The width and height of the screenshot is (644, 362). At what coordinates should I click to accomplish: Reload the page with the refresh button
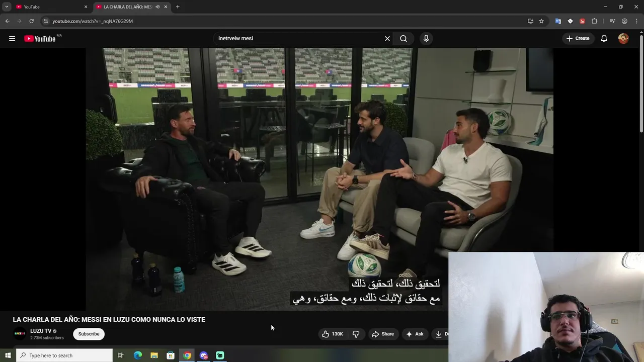tap(31, 21)
